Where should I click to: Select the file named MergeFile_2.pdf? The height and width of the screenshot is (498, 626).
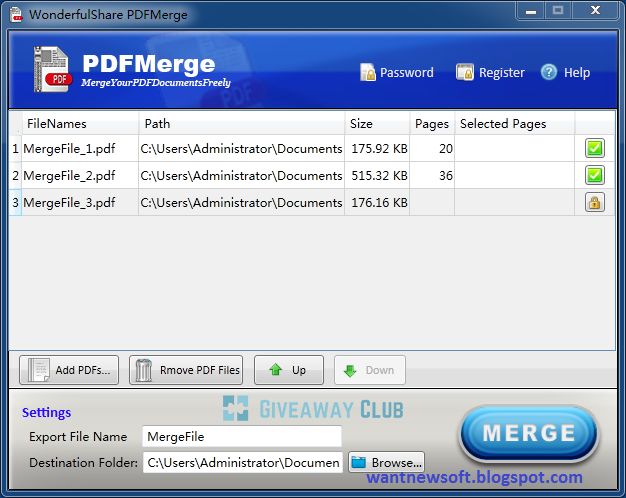point(80,175)
